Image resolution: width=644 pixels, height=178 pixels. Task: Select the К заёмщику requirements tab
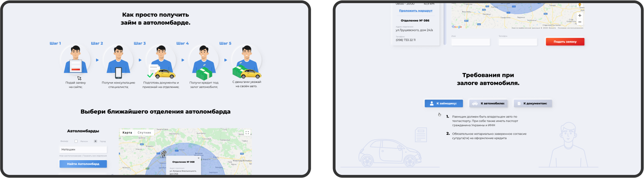[x=444, y=103]
